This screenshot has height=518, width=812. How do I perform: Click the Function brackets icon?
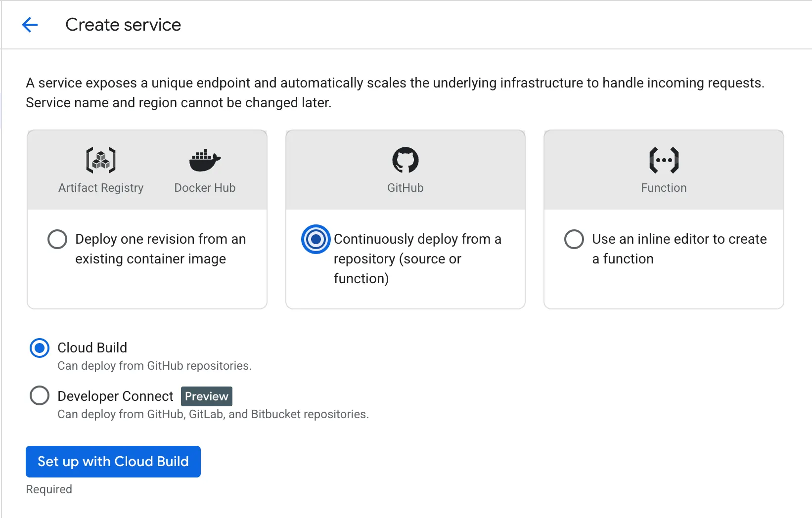point(663,159)
